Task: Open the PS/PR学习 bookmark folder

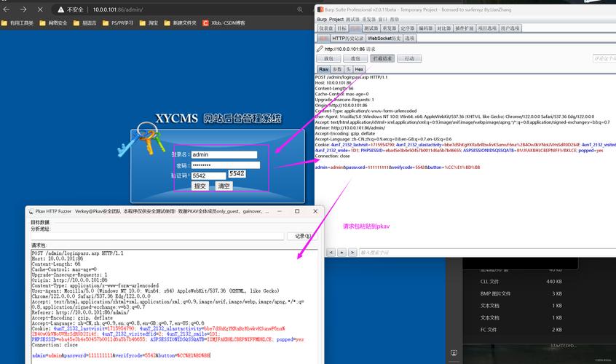Action: [117, 23]
